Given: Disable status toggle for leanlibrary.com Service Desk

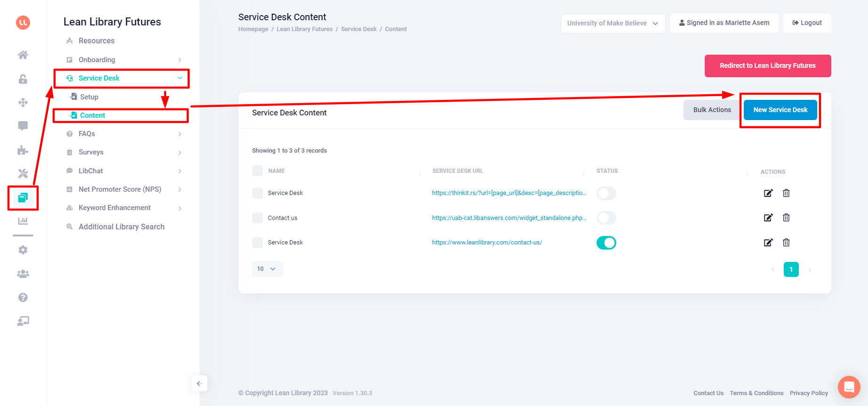Looking at the screenshot, I should [606, 243].
